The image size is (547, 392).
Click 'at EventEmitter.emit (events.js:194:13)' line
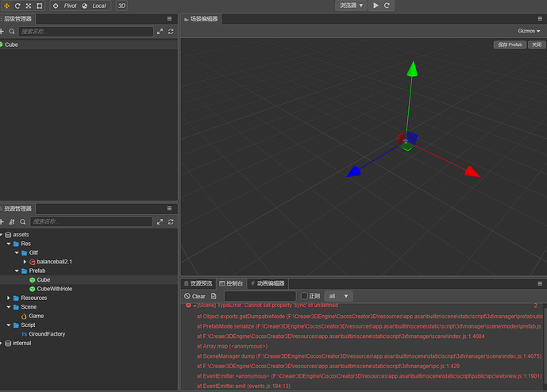point(244,386)
